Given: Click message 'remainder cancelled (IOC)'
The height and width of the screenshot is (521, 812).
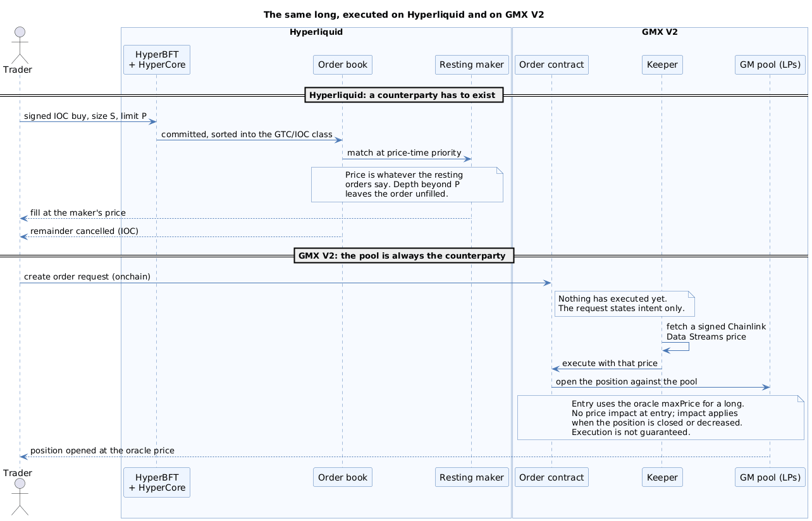Looking at the screenshot, I should coord(84,231).
